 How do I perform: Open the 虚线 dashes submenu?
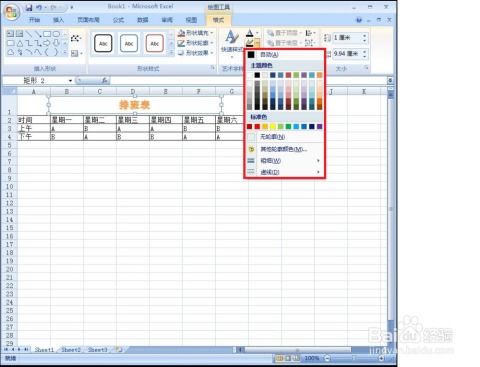285,172
